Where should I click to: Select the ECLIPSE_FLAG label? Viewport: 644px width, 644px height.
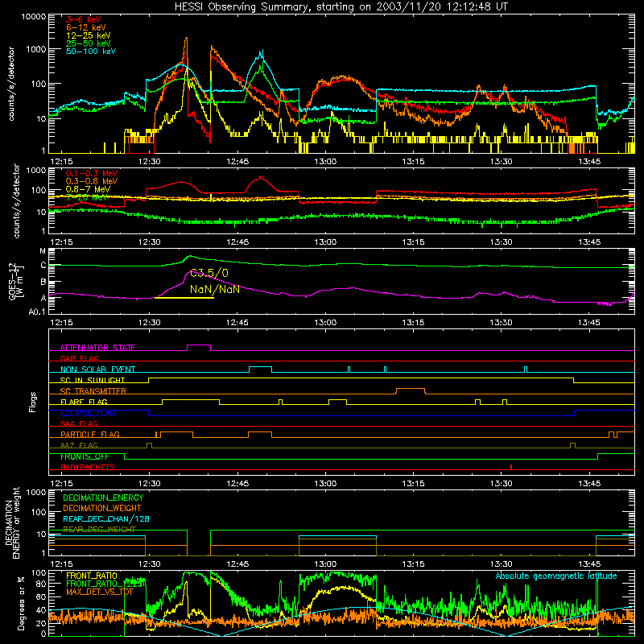coord(88,413)
